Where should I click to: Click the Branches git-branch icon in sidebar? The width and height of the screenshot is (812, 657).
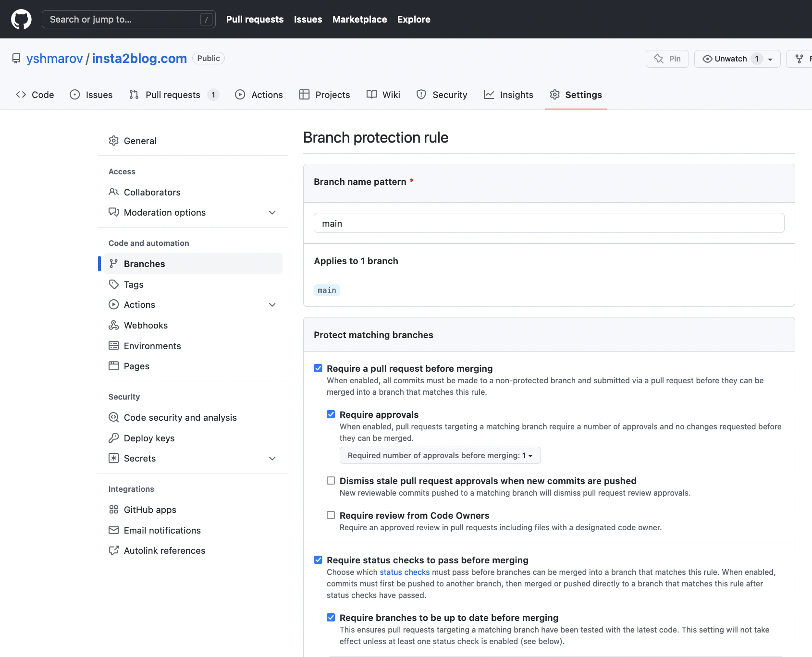click(x=114, y=264)
